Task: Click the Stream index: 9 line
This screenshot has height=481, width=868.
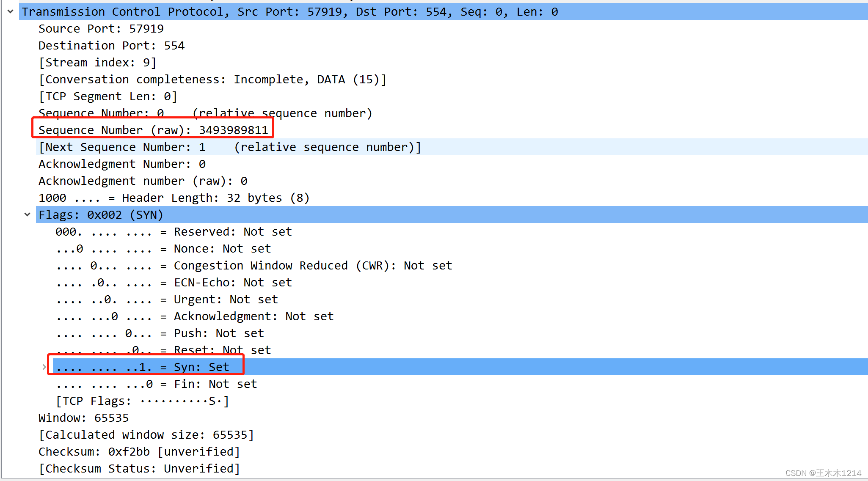Action: (x=98, y=63)
